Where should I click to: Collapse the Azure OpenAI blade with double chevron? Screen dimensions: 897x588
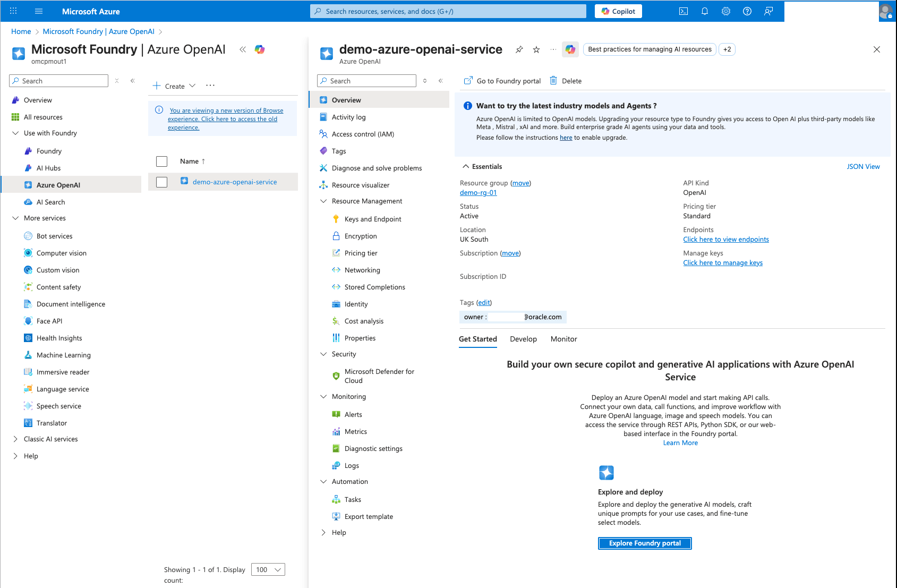point(243,49)
